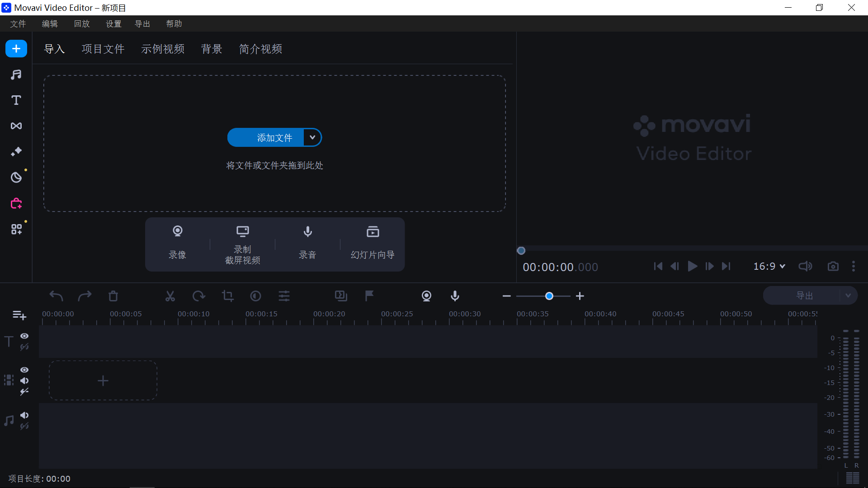Viewport: 868px width, 488px height.
Task: Switch to the 项目文件 tab
Action: tap(103, 49)
